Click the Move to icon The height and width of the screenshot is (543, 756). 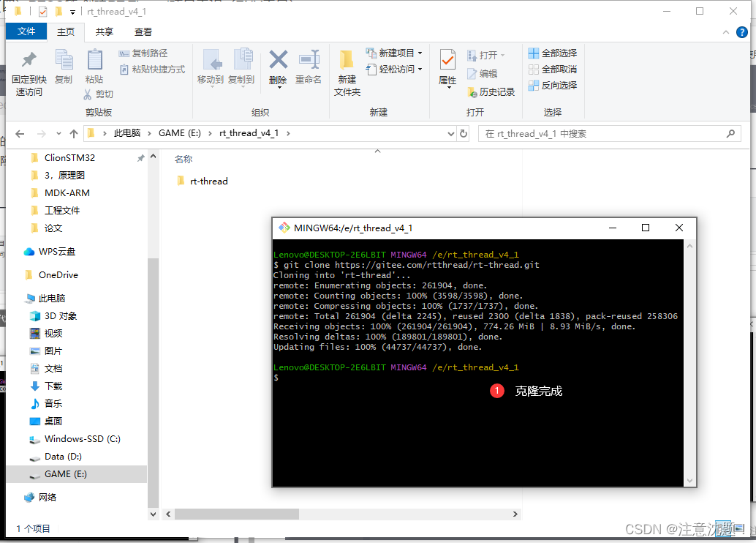pos(211,60)
